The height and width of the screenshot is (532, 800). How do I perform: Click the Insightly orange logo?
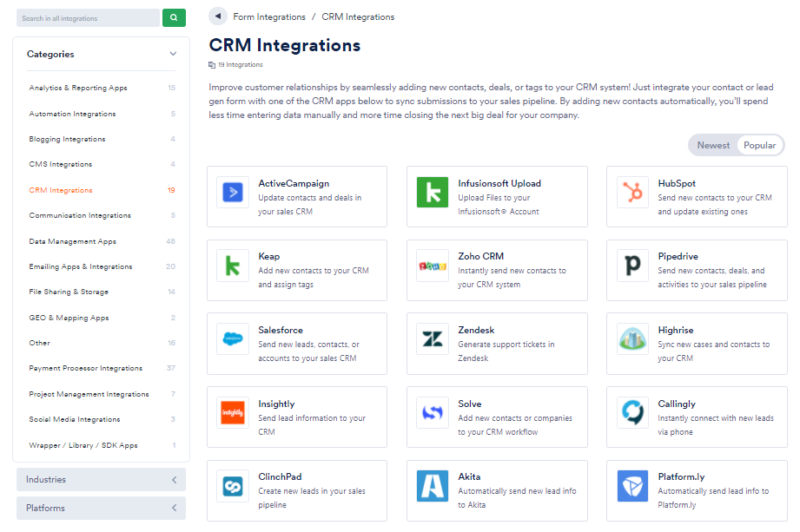click(233, 413)
